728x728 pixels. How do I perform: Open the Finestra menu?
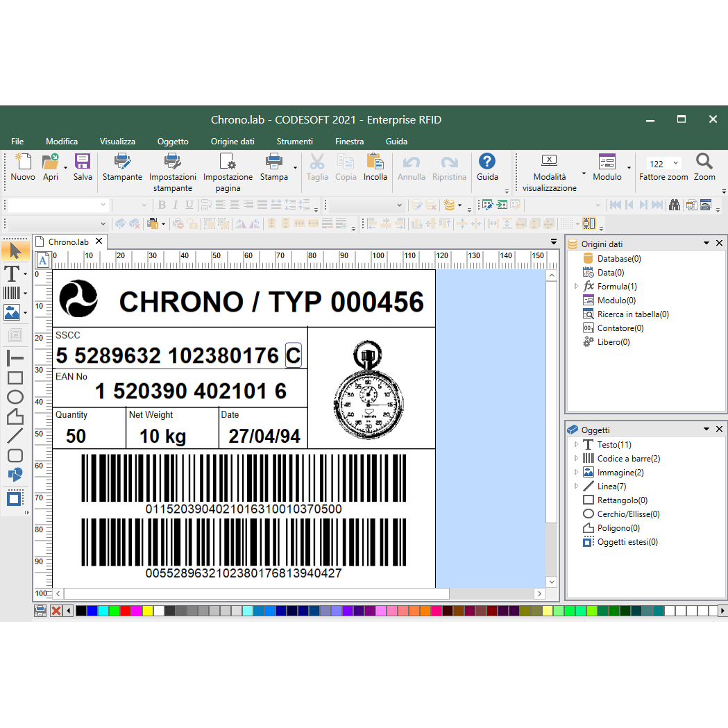(350, 142)
